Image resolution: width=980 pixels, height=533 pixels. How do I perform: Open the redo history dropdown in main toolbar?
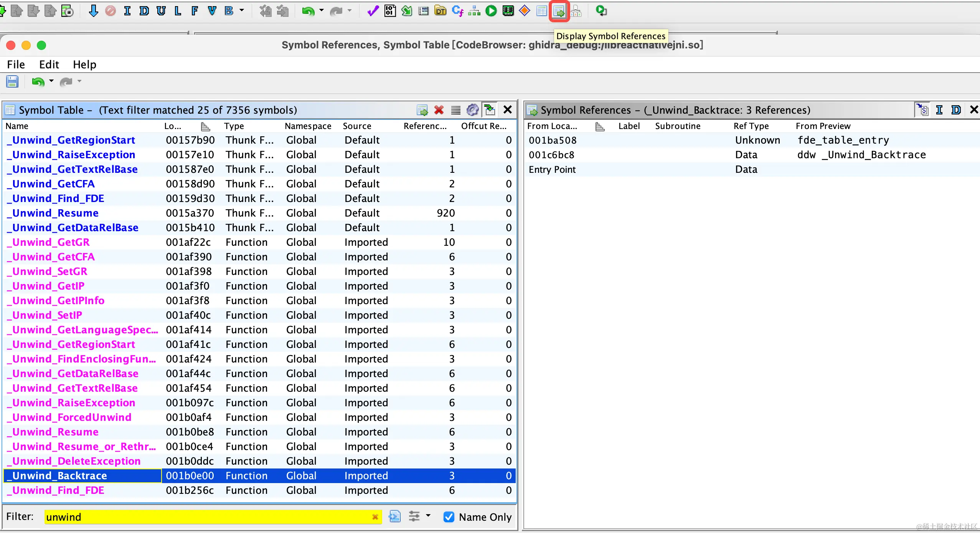coord(350,10)
